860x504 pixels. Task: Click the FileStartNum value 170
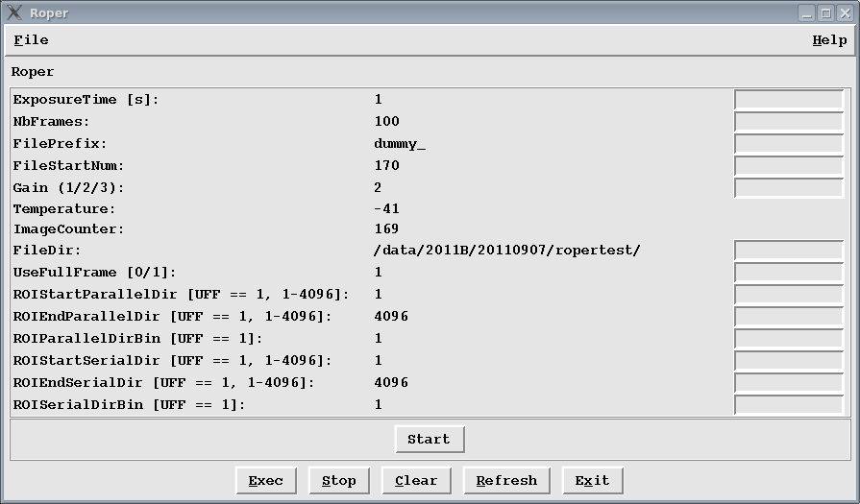click(x=386, y=165)
